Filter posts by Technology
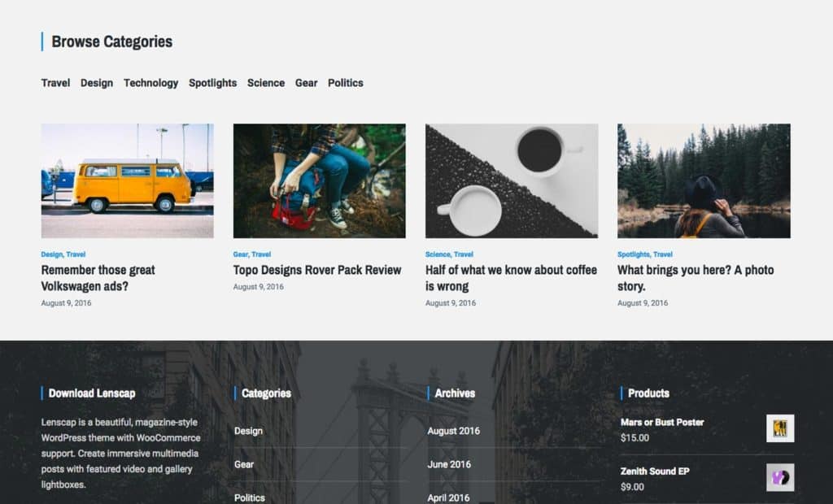The image size is (833, 504). click(150, 82)
